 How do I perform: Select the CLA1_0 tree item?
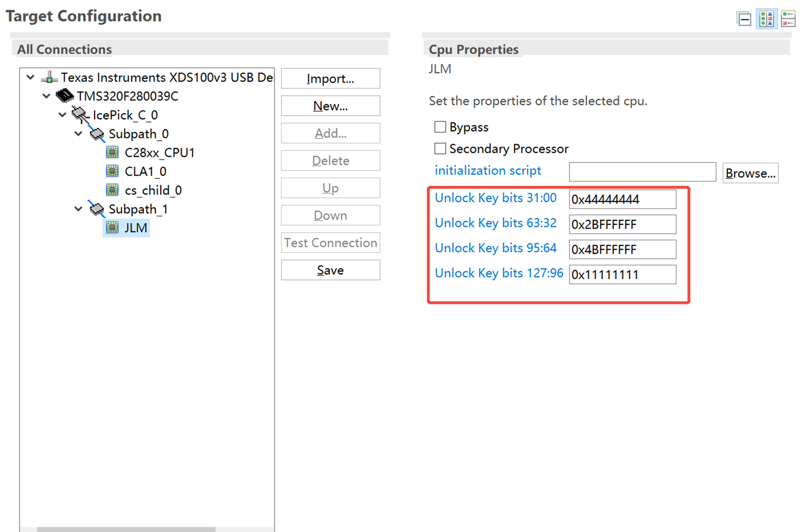[x=146, y=171]
